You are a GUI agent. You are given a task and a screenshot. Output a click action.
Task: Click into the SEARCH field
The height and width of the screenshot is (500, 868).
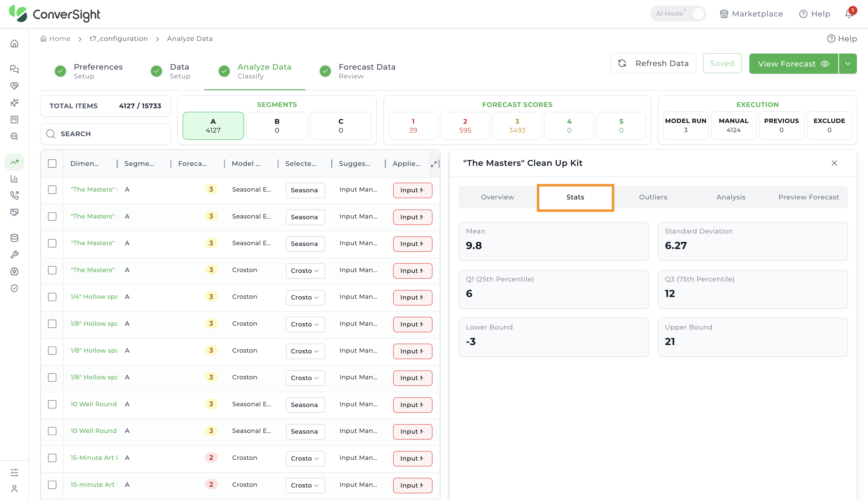105,134
